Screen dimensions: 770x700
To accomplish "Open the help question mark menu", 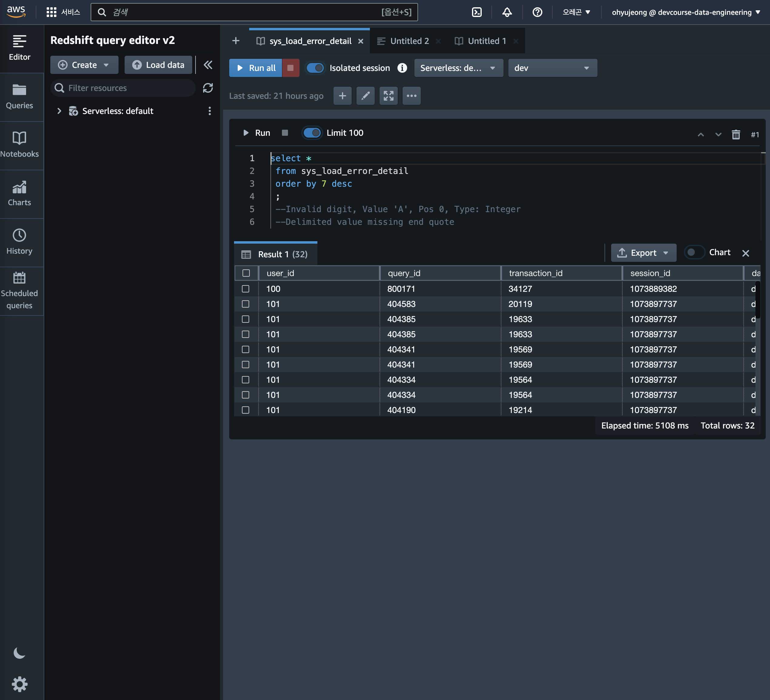I will click(x=537, y=12).
